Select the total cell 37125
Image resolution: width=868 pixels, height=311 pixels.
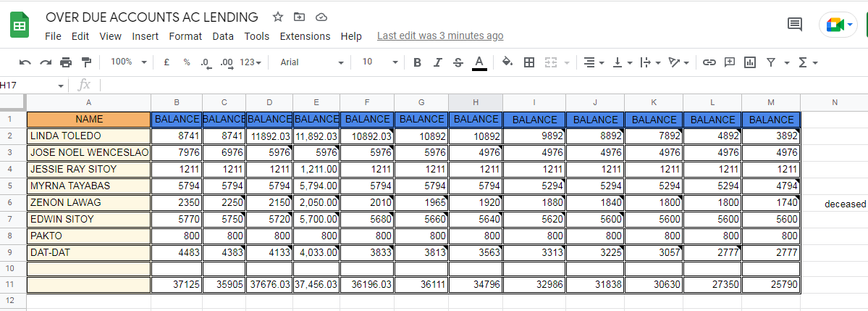177,285
